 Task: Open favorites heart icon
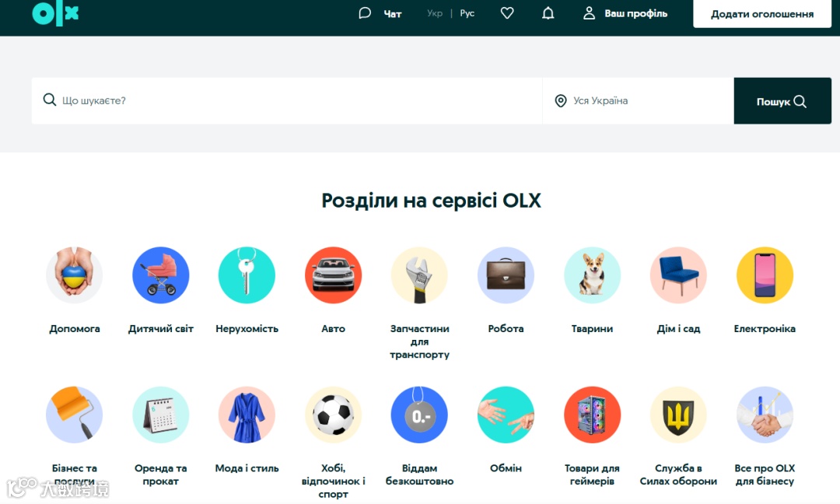[x=507, y=13]
